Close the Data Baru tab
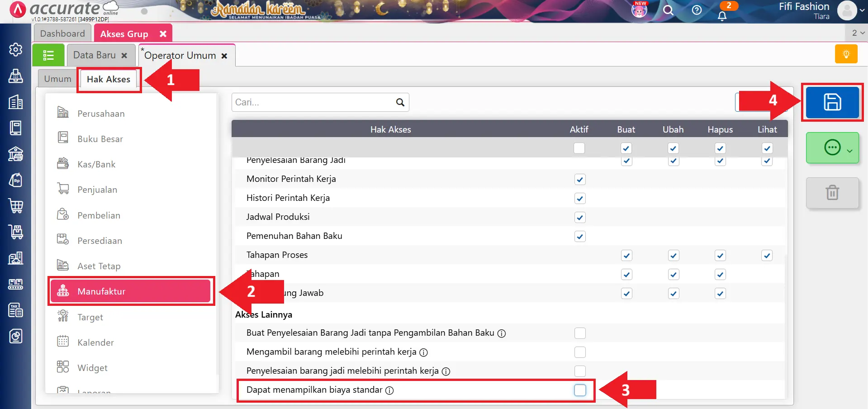This screenshot has width=868, height=409. click(124, 56)
